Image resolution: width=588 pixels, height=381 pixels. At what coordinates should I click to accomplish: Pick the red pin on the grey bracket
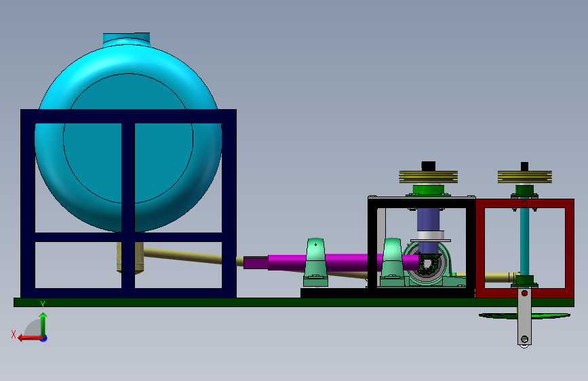(x=525, y=293)
